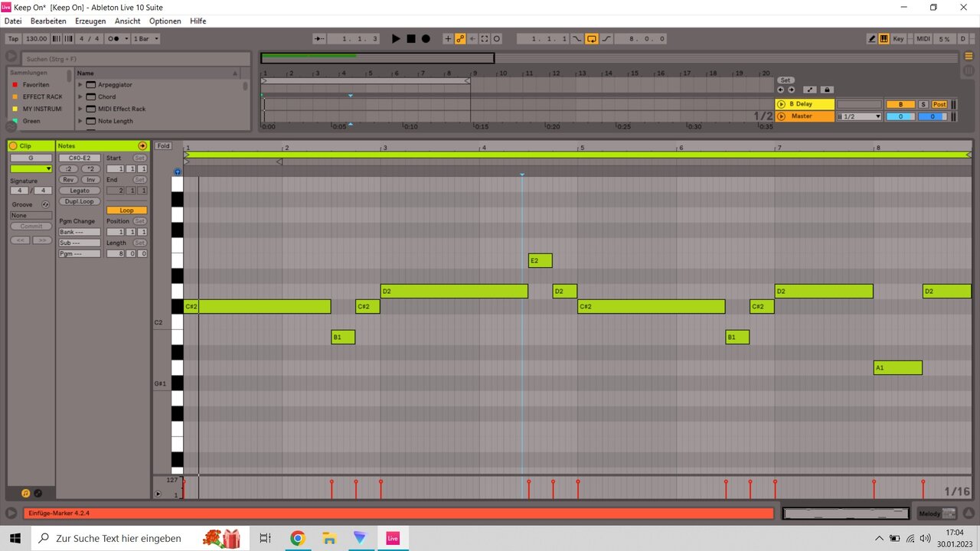The width and height of the screenshot is (980, 551).
Task: Toggle the Punch-In switch
Action: [578, 38]
